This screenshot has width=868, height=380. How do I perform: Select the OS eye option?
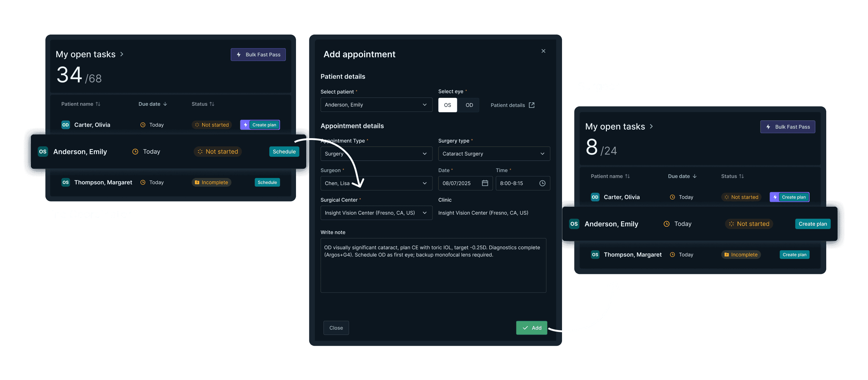(448, 105)
